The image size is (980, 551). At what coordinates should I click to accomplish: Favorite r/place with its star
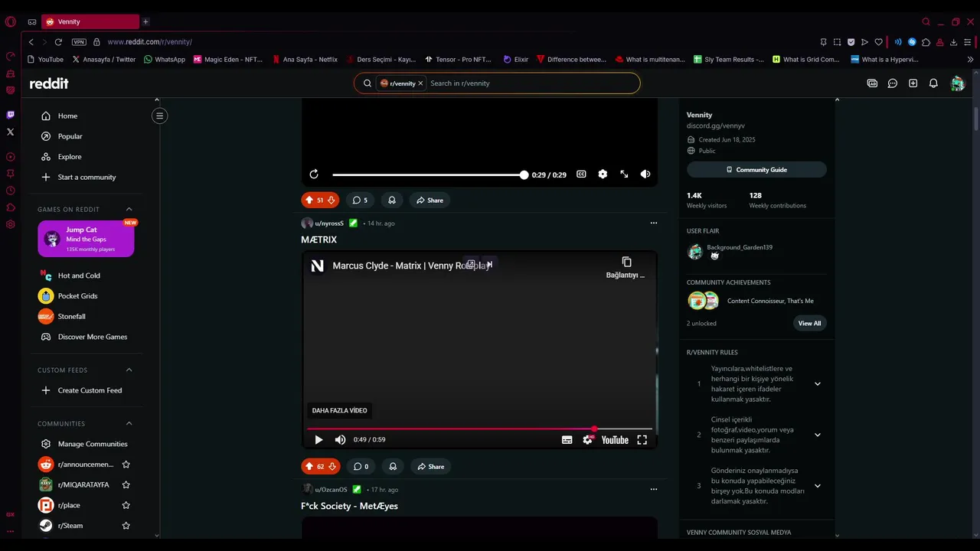coord(126,505)
